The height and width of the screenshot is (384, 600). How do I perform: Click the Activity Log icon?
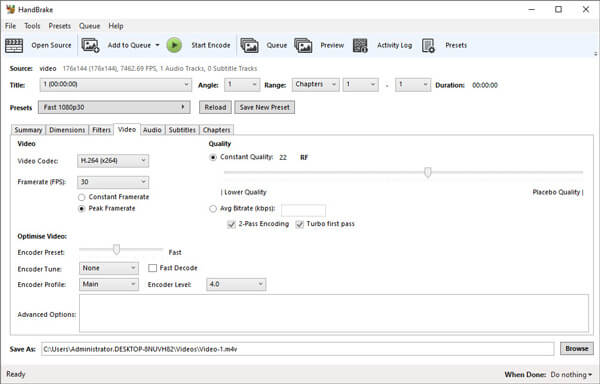pos(360,45)
